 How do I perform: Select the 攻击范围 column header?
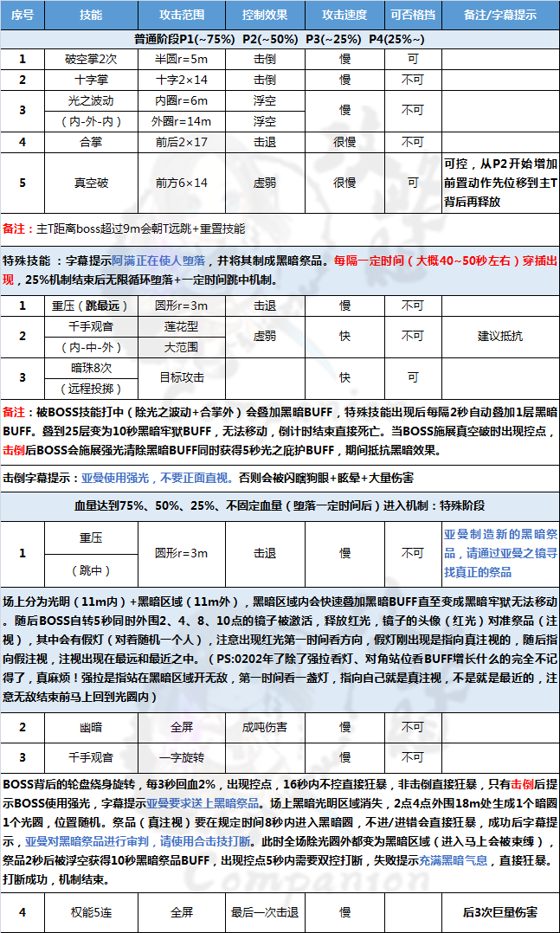tap(181, 15)
